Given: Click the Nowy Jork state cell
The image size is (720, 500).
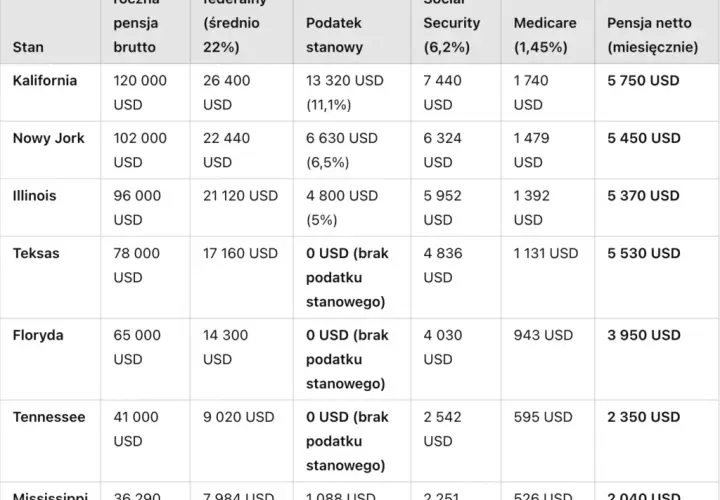Looking at the screenshot, I should point(49,138).
